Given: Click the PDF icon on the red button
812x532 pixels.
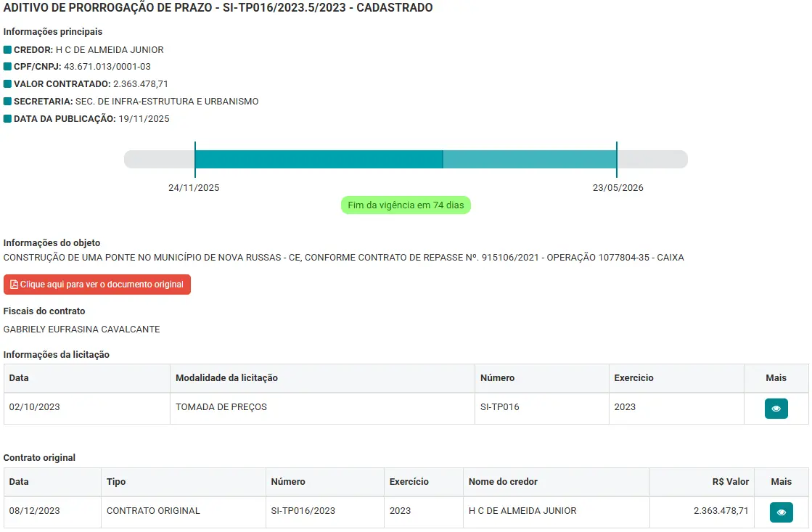Looking at the screenshot, I should click(14, 285).
